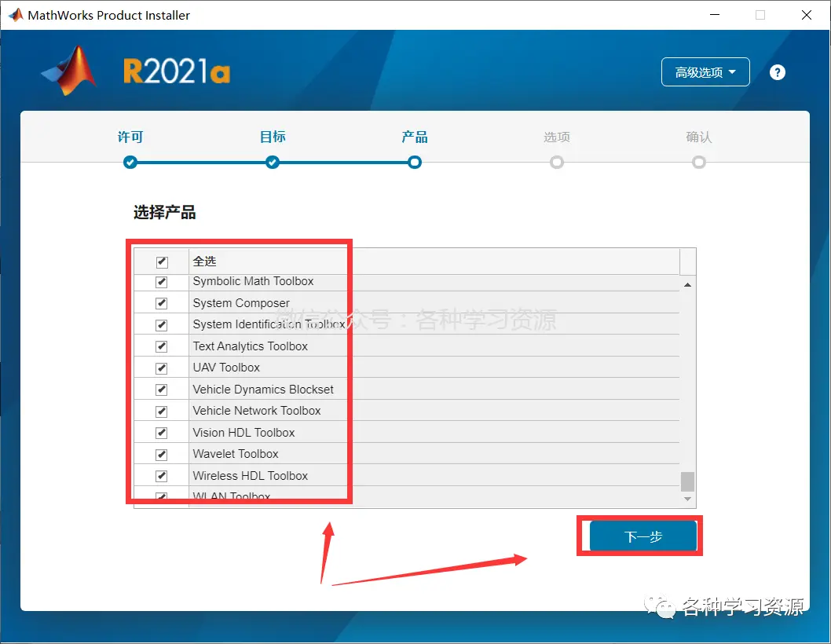Uncheck the UAV Toolbox checkbox
Viewport: 831px width, 644px height.
pyautogui.click(x=162, y=368)
